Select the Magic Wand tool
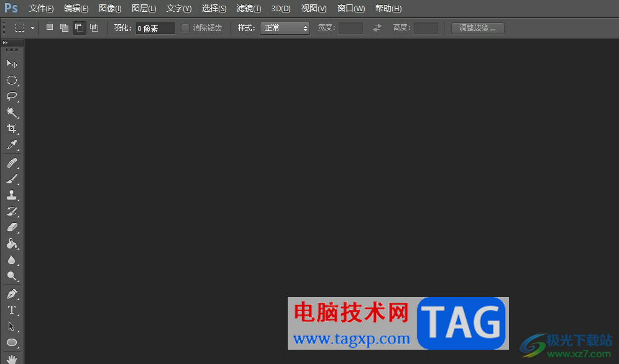Viewport: 619px width, 364px height. click(x=12, y=112)
